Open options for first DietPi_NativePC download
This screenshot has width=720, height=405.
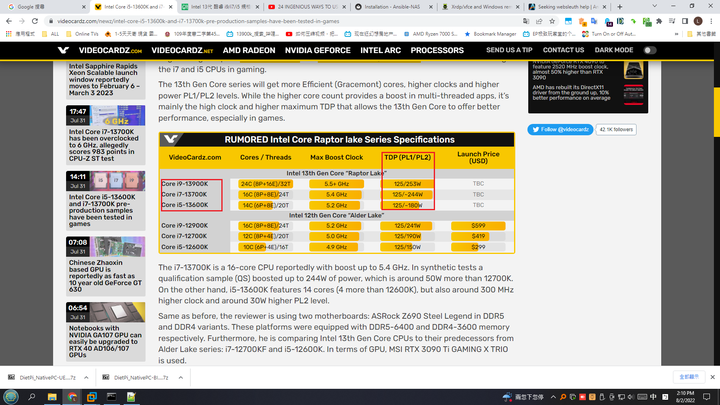pos(86,377)
